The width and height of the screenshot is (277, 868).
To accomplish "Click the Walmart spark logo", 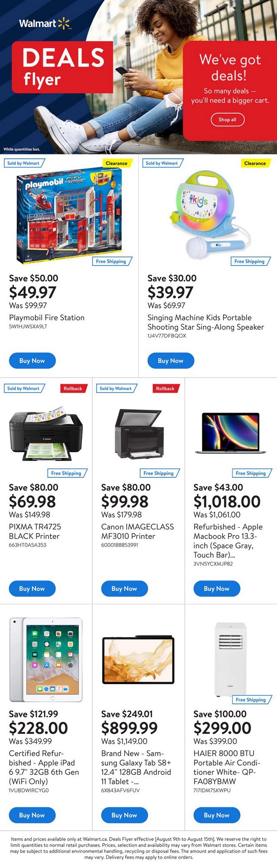I will pos(64,23).
